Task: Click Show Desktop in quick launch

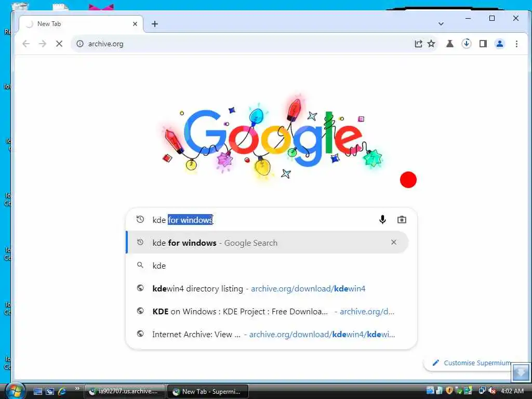Action: point(38,391)
